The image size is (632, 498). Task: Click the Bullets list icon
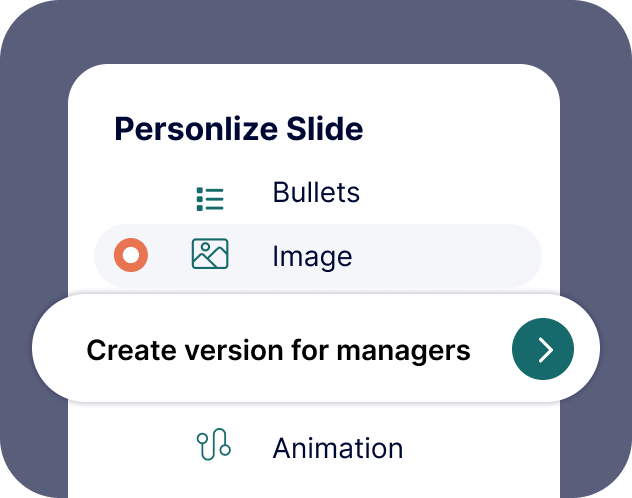(210, 199)
